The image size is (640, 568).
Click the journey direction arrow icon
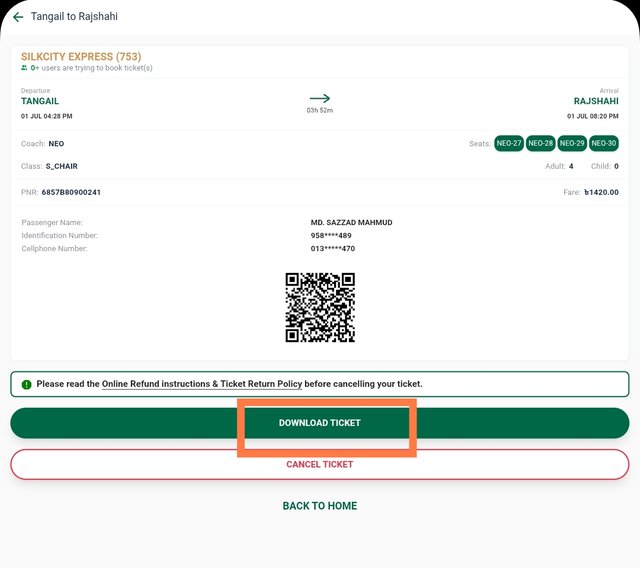(320, 98)
